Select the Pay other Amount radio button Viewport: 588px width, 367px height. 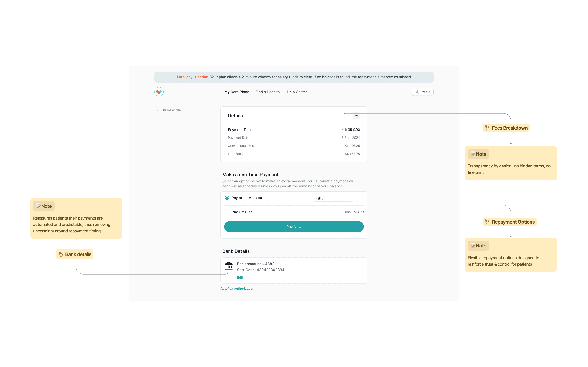tap(227, 198)
